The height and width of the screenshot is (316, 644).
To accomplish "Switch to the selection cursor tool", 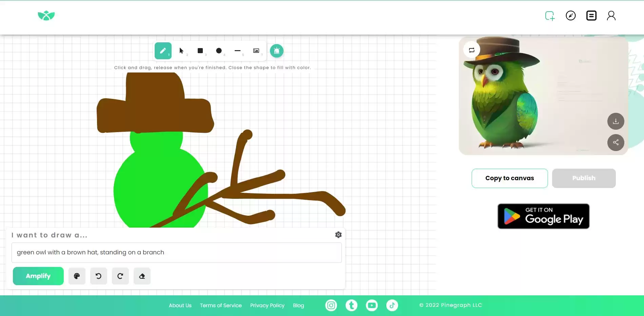I will pyautogui.click(x=181, y=50).
